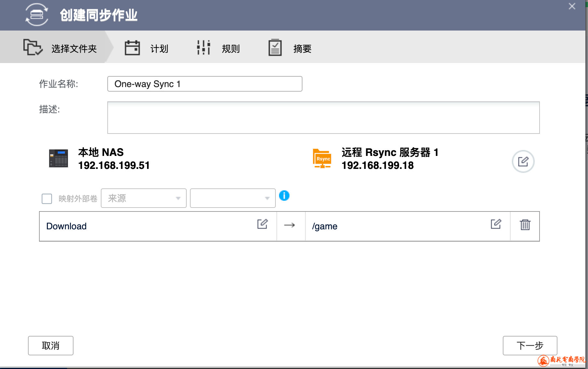Show info about mapping external volumes
Screen dimensions: 588x369
[x=284, y=196]
